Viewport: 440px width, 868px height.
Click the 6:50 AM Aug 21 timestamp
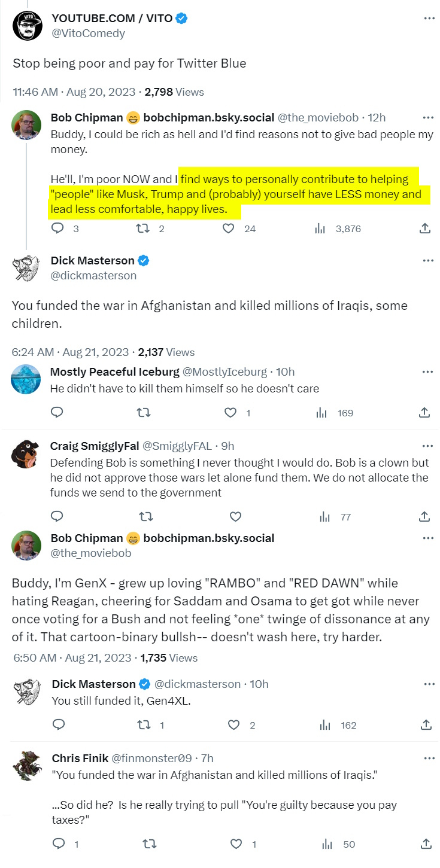pos(72,657)
